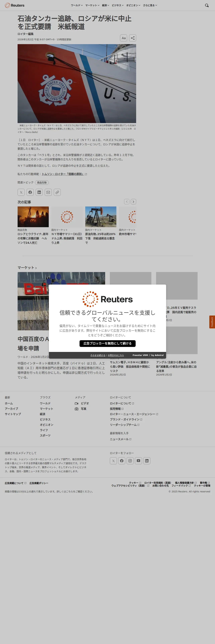The height and width of the screenshot is (644, 215).
Task: Share the article on Facebook below the topics
Action: pos(30,192)
